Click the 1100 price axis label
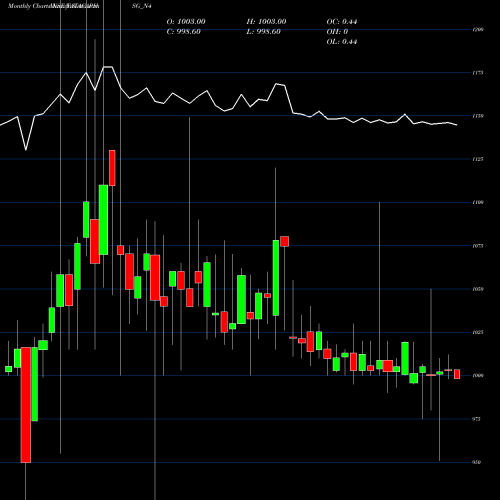 tap(478, 202)
